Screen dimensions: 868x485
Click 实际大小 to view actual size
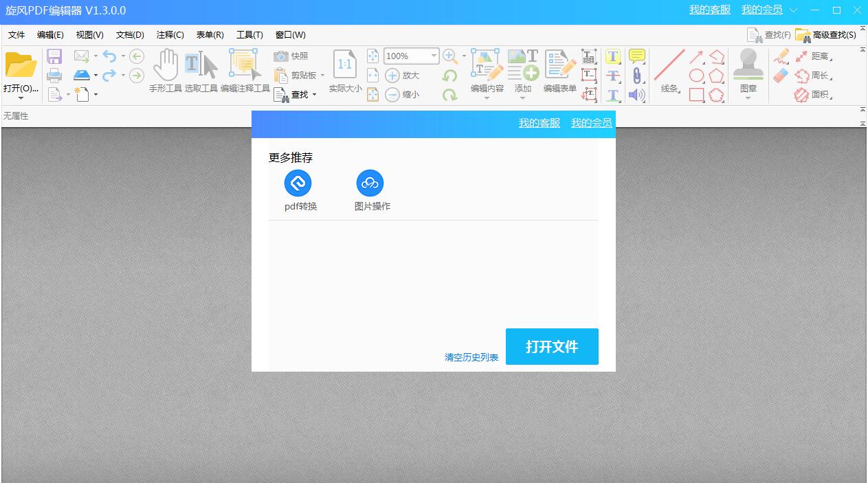pyautogui.click(x=344, y=71)
